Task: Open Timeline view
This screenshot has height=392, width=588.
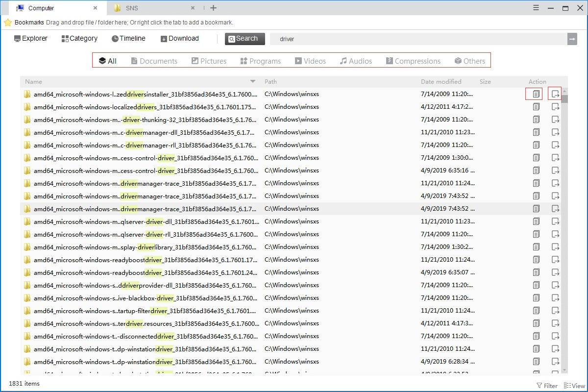Action: pos(128,38)
